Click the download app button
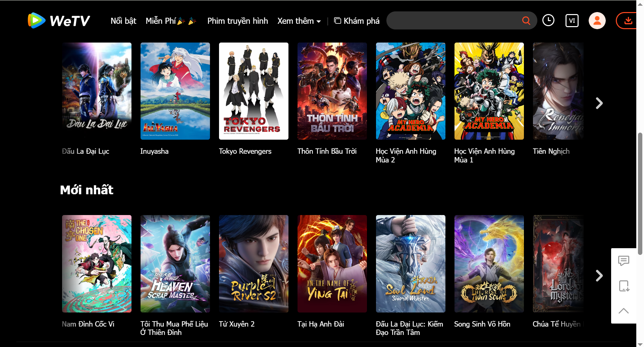Screen dimensions: 644x347 click(627, 21)
